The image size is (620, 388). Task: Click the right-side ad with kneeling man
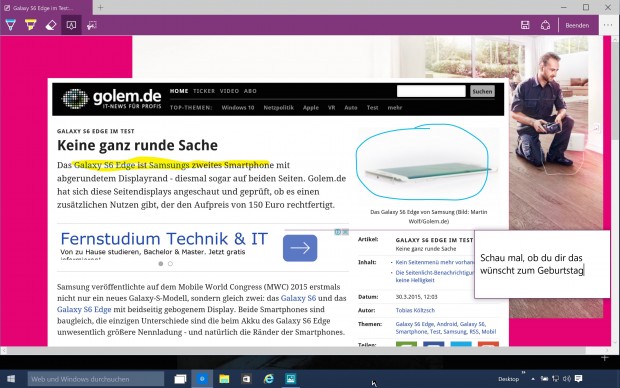(x=556, y=176)
